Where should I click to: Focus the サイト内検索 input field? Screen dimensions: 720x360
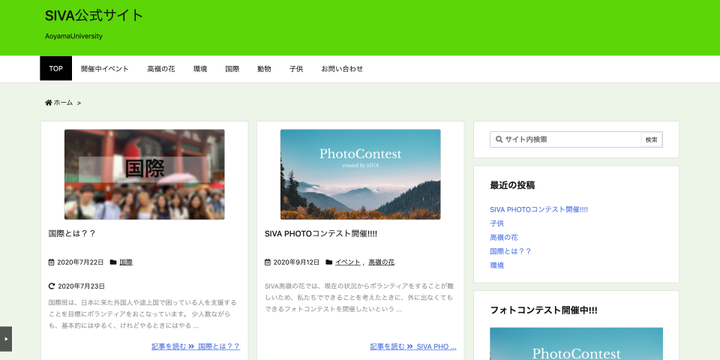566,140
